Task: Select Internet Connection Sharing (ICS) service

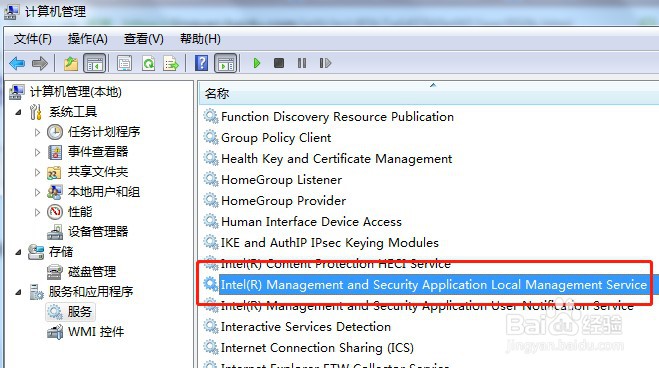Action: click(317, 347)
